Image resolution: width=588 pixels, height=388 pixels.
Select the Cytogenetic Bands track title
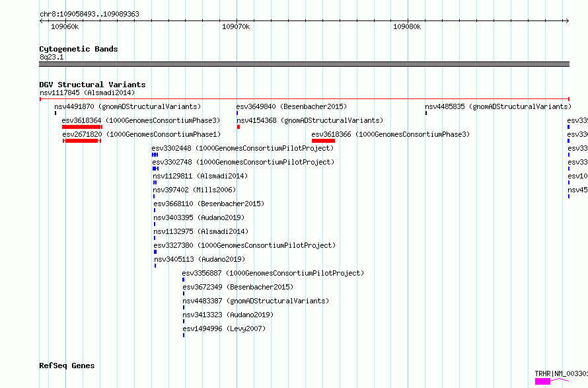coord(79,49)
